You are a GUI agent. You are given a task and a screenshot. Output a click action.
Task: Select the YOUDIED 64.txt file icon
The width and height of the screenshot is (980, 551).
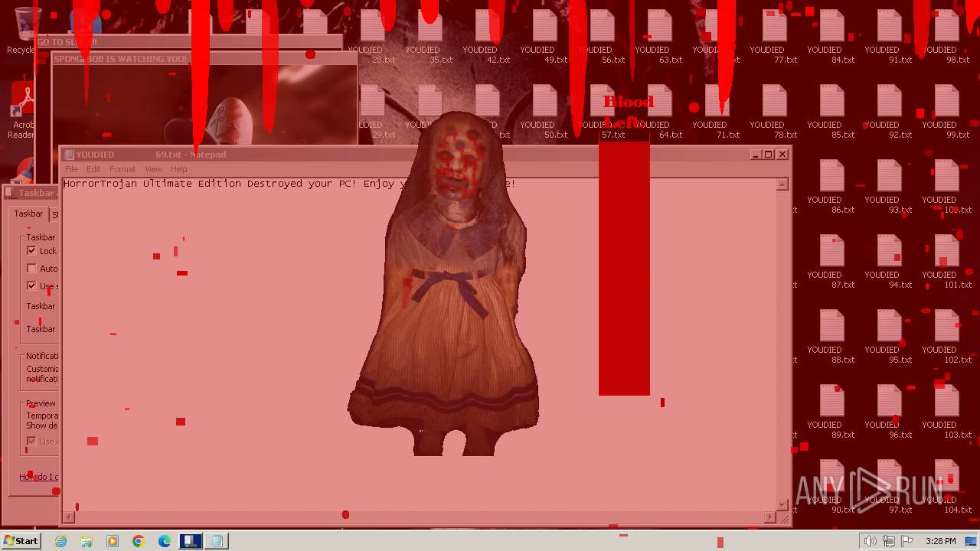tap(658, 112)
